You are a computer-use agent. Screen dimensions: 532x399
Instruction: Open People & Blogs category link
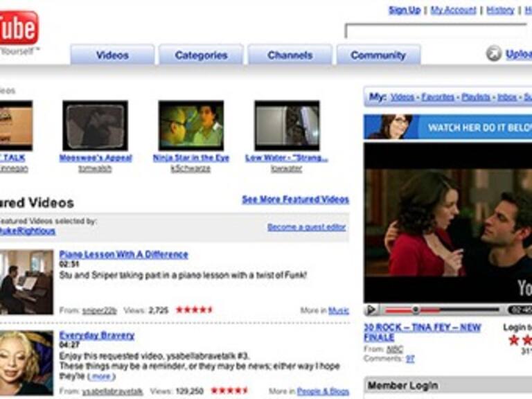pos(323,391)
